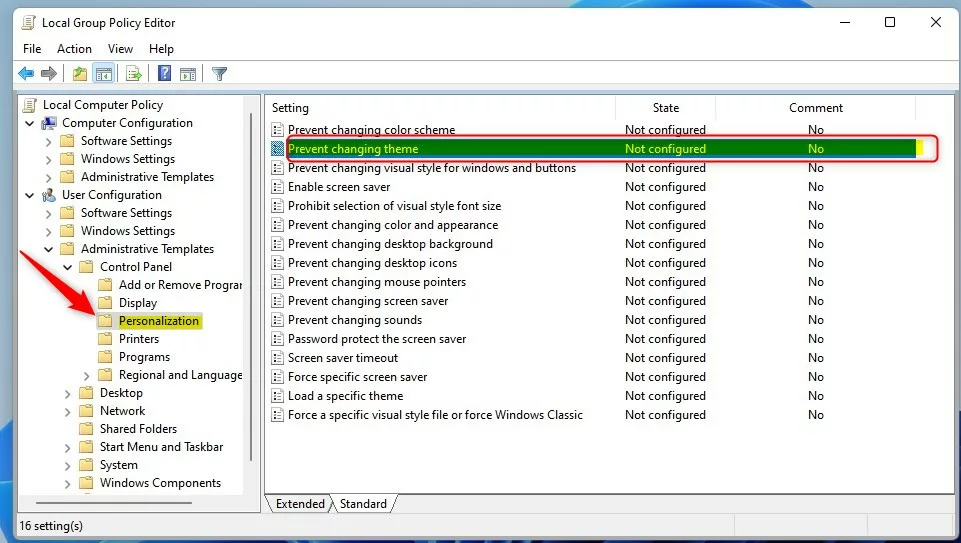Click the Filter funnel toolbar icon
The width and height of the screenshot is (961, 543).
click(219, 74)
